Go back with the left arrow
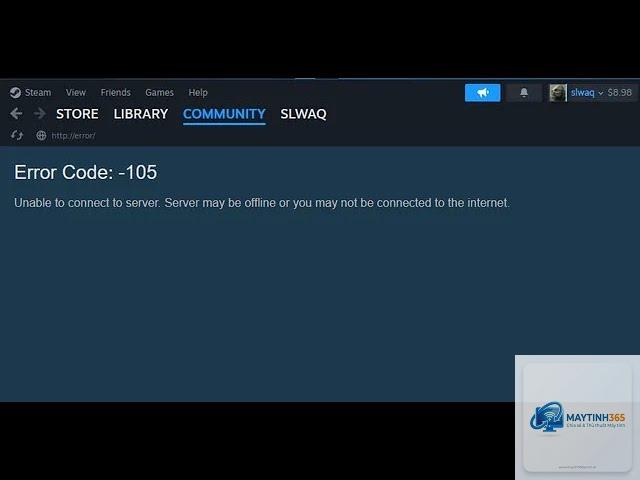 [x=16, y=113]
